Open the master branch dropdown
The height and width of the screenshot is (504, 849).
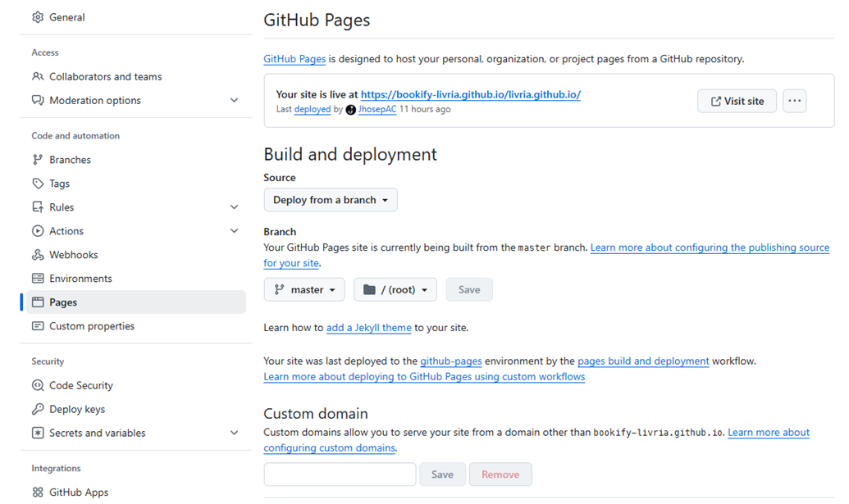click(x=304, y=290)
